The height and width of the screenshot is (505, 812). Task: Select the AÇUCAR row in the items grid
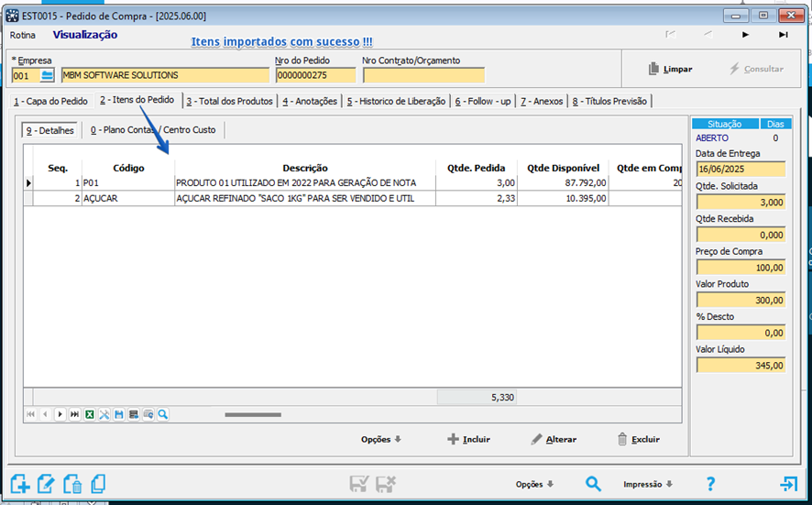(302, 199)
